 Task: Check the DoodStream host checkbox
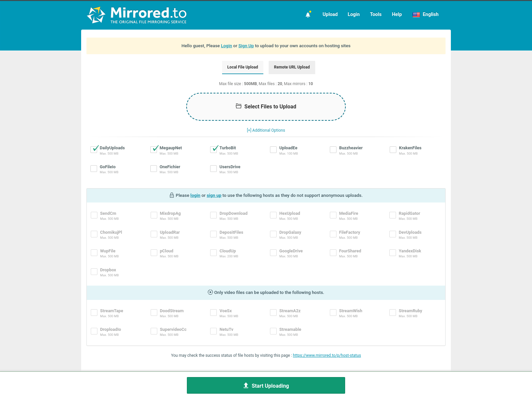pos(154,313)
